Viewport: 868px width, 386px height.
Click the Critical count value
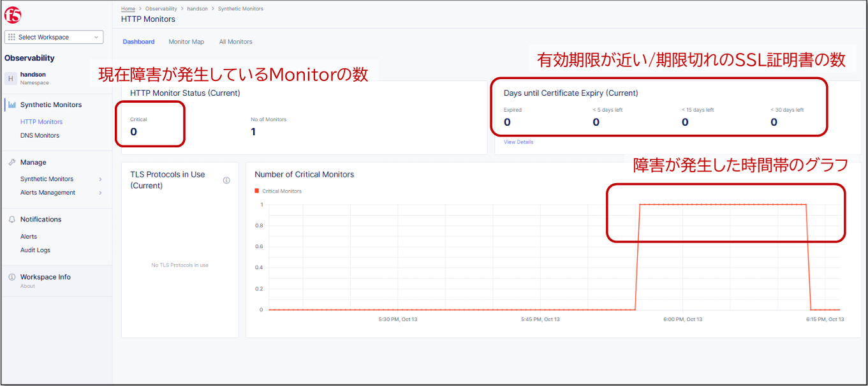(133, 132)
